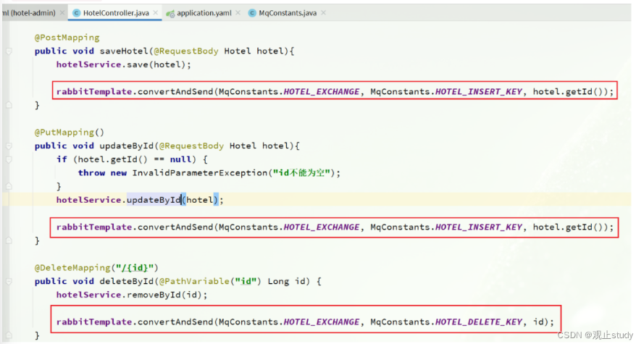Screen dimensions: 644x344
Task: Click the YAML file icon on application.yaml tab
Action: [x=170, y=14]
